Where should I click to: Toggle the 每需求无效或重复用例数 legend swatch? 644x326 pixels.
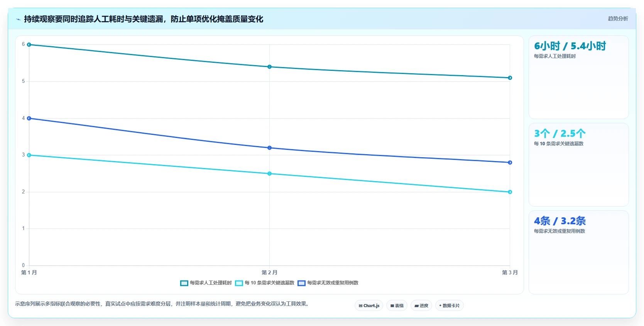tap(301, 283)
